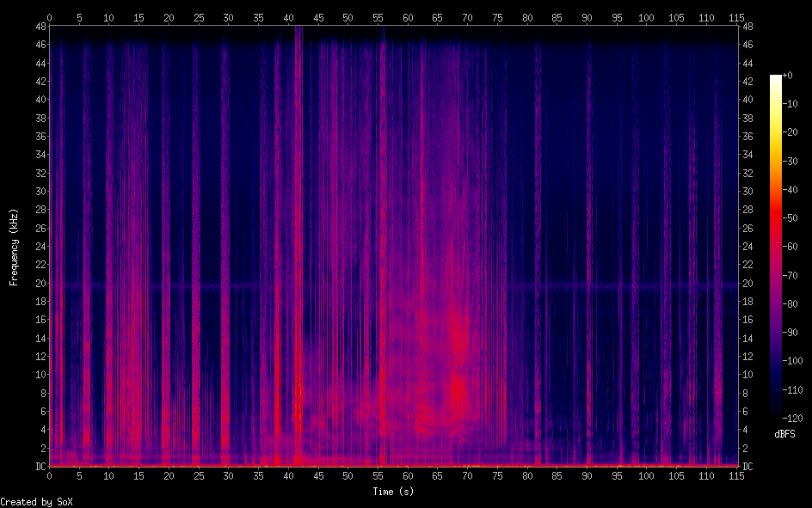Viewport: 812px width, 508px height.
Task: Click the 'Frequency (kHz)' axis label
Action: [x=14, y=247]
